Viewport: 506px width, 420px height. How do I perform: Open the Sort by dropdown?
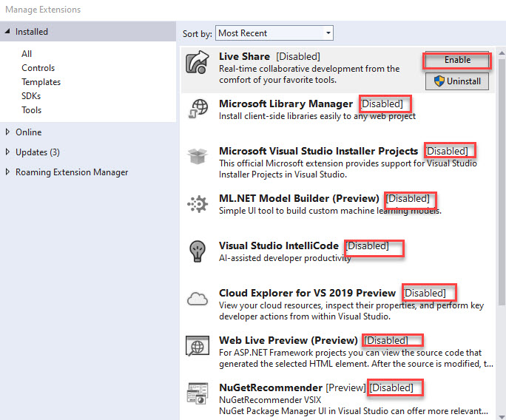274,33
